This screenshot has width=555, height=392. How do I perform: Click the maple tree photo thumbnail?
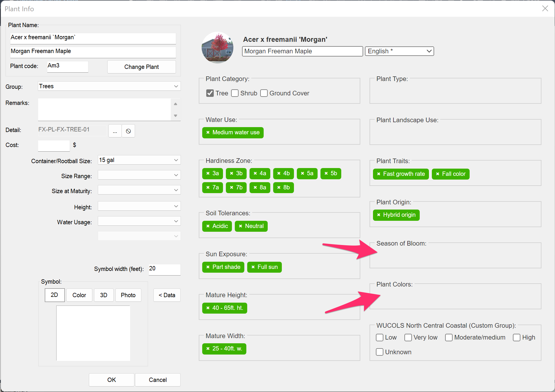coord(217,48)
